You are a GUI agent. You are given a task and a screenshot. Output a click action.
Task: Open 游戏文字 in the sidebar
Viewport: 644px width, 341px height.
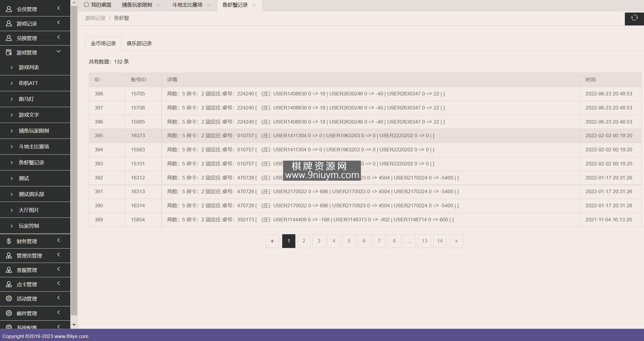click(35, 115)
